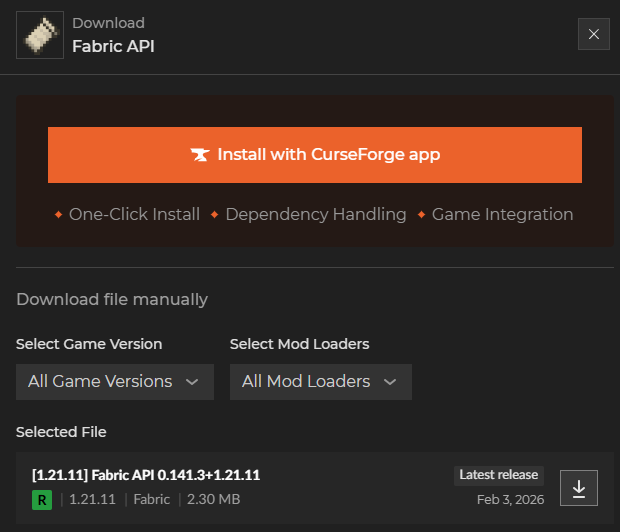Click the CurseForge anvil logo icon
Screen dimensions: 620x532
[x=200, y=155]
